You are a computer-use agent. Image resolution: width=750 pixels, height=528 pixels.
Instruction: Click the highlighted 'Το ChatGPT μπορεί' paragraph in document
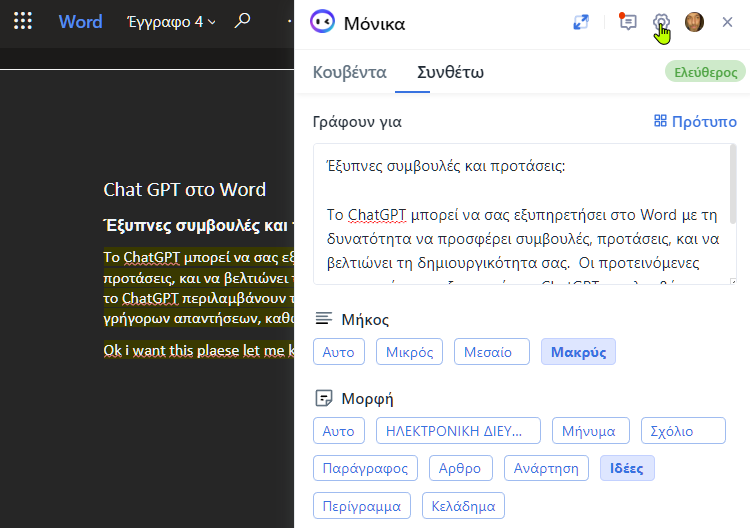(199, 287)
